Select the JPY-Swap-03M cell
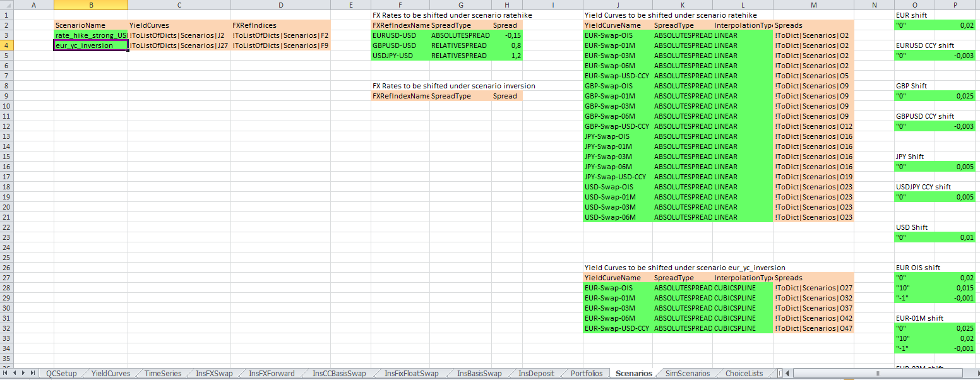This screenshot has height=380, width=980. pyautogui.click(x=618, y=157)
